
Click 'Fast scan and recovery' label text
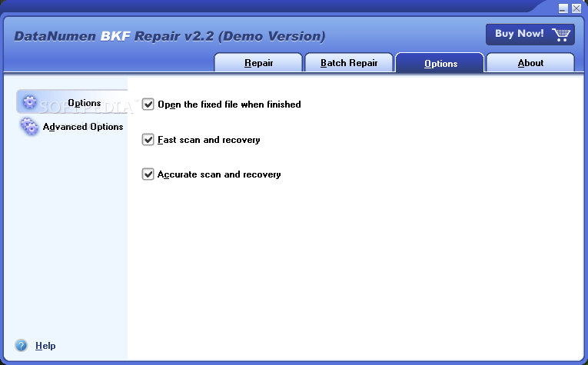(x=209, y=140)
